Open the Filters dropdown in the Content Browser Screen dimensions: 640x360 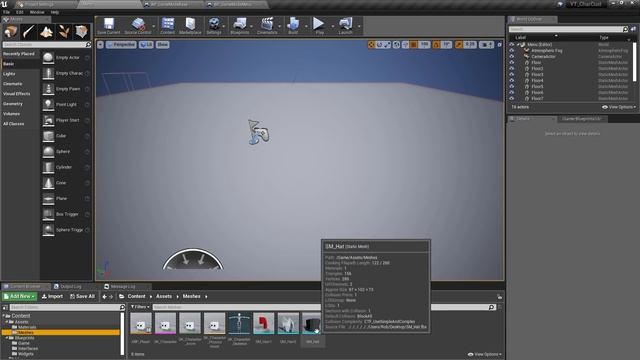pos(140,307)
